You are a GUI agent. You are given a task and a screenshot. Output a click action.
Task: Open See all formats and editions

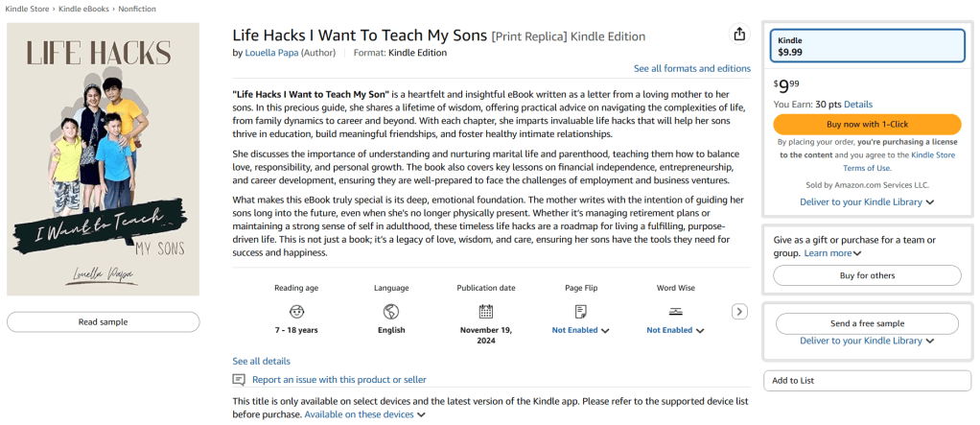pyautogui.click(x=691, y=68)
